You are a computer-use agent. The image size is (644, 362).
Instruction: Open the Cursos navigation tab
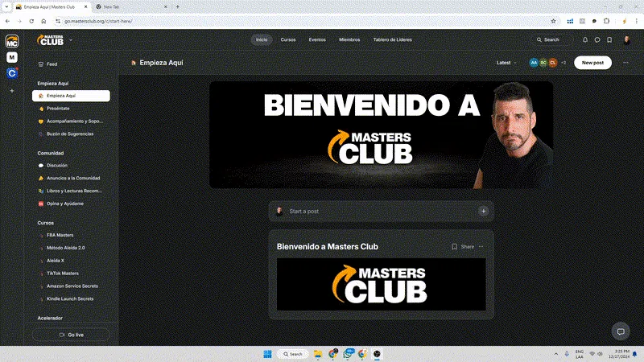[288, 39]
